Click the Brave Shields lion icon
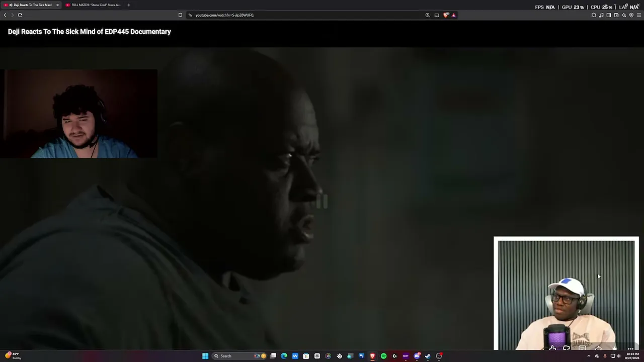This screenshot has height=362, width=644. pos(446,15)
